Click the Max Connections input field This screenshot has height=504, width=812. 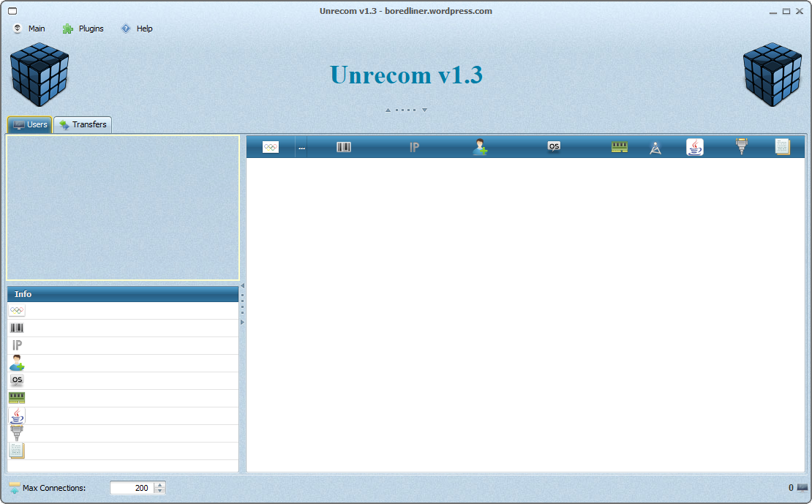132,488
